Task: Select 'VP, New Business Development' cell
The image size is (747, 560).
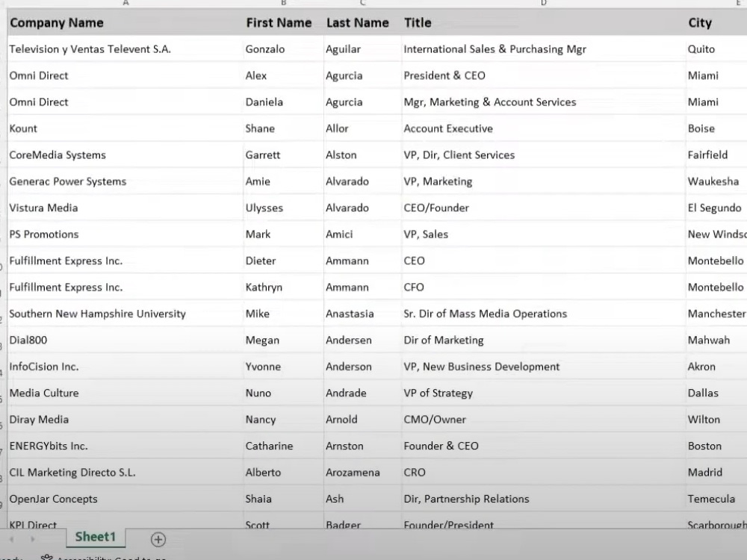Action: (x=543, y=367)
